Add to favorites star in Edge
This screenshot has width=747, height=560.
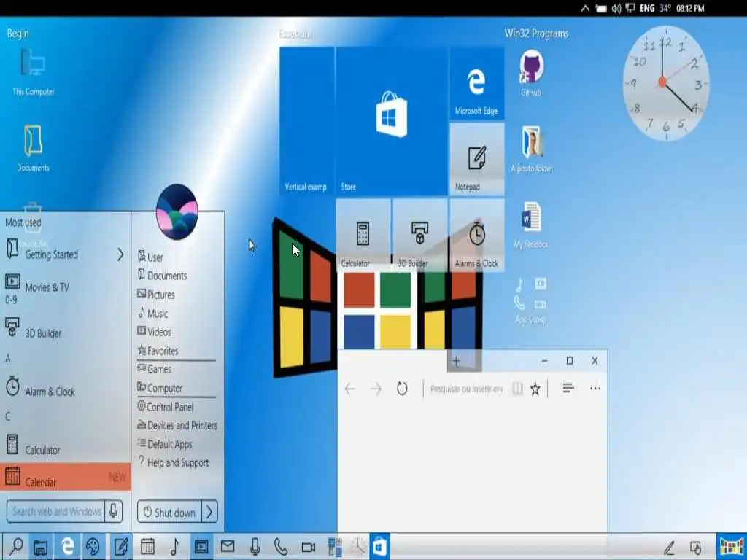[x=535, y=389]
